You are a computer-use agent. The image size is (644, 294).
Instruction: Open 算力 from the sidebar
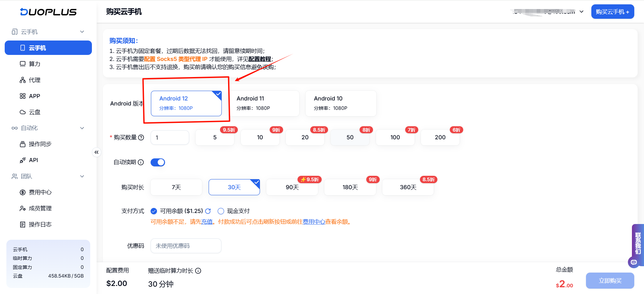48,64
